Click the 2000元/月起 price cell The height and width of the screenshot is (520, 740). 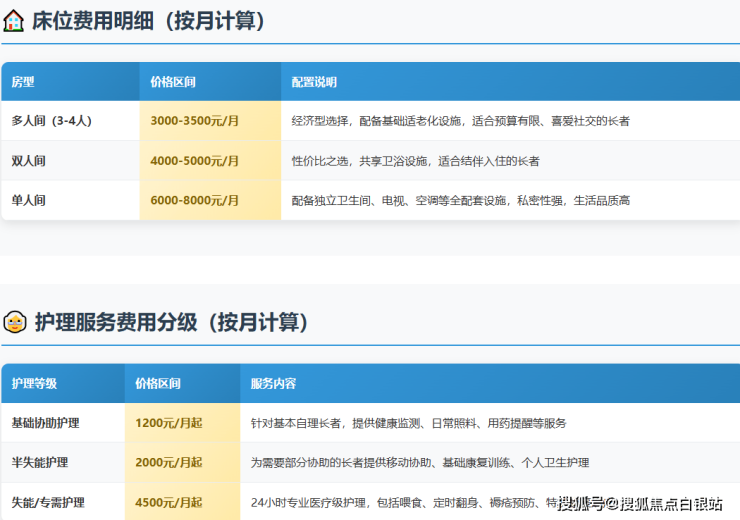point(168,463)
